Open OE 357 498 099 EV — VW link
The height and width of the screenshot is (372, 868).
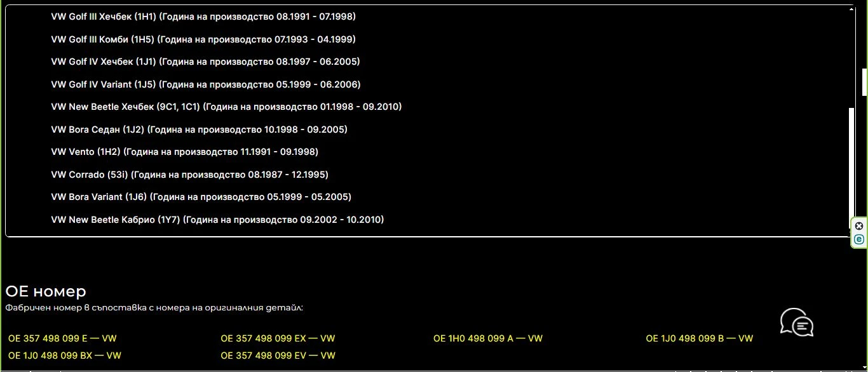[x=278, y=355]
